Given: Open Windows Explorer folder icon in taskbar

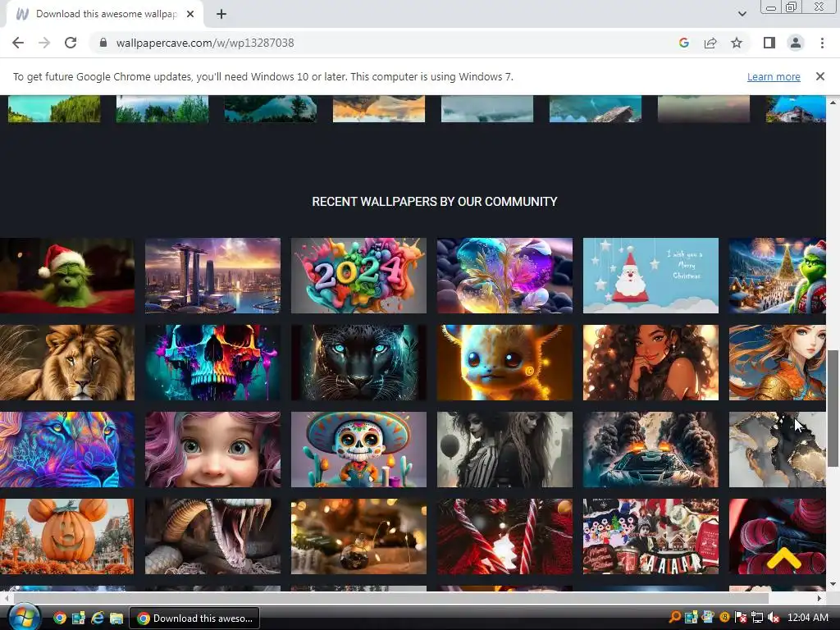Looking at the screenshot, I should click(116, 619).
